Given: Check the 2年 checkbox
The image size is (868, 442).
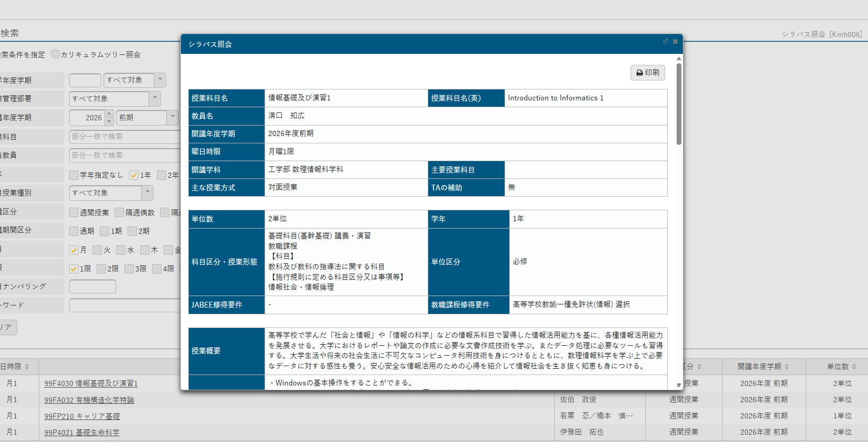Looking at the screenshot, I should [x=162, y=175].
